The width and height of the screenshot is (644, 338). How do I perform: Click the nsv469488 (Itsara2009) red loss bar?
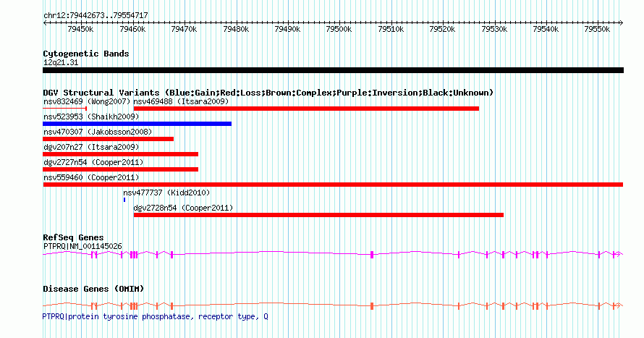[306, 109]
